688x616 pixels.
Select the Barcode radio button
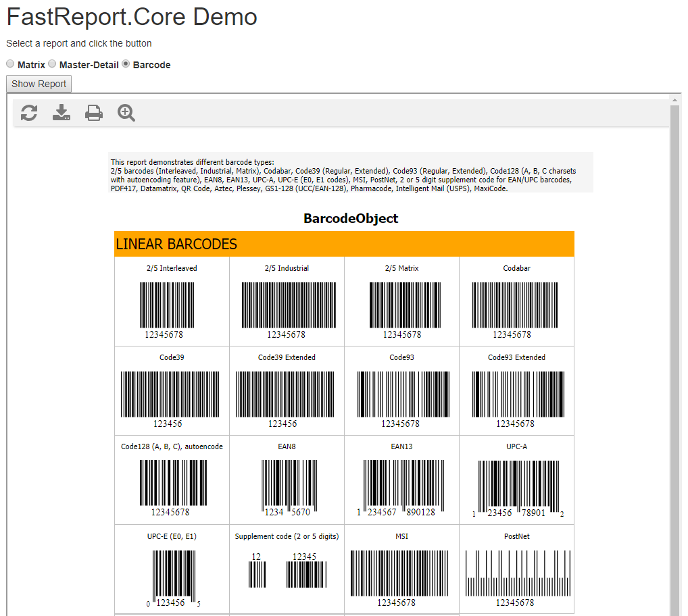tap(126, 64)
